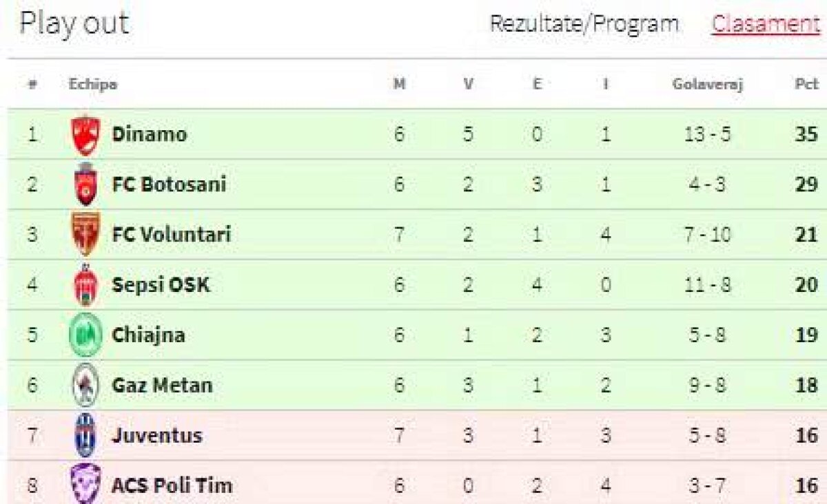Open the FC Botosani team link

[169, 185]
